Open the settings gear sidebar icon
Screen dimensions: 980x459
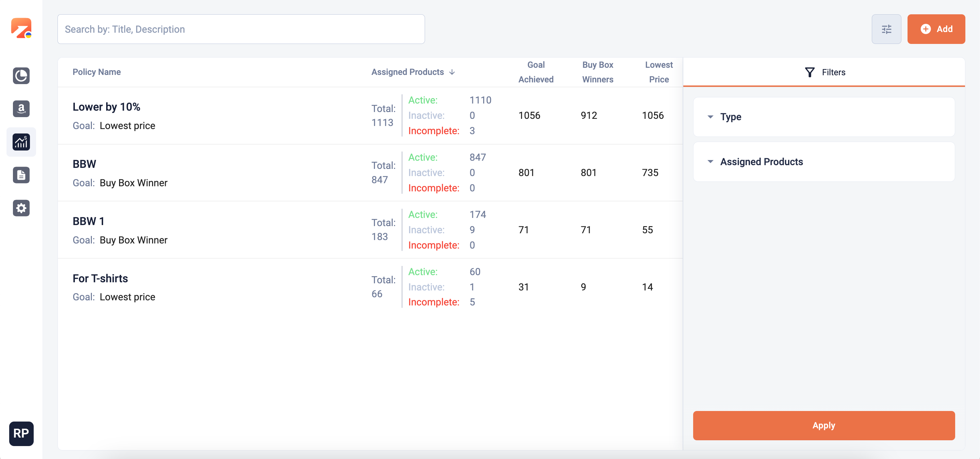tap(21, 208)
